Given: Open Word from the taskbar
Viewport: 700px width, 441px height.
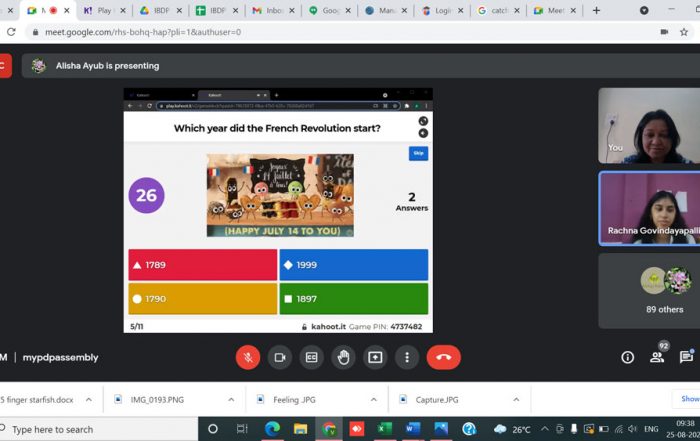Looking at the screenshot, I should (x=412, y=429).
